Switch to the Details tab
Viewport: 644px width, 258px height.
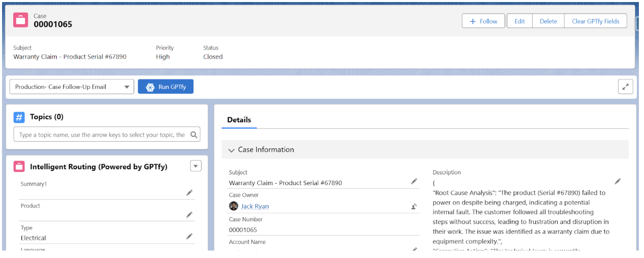click(x=239, y=120)
